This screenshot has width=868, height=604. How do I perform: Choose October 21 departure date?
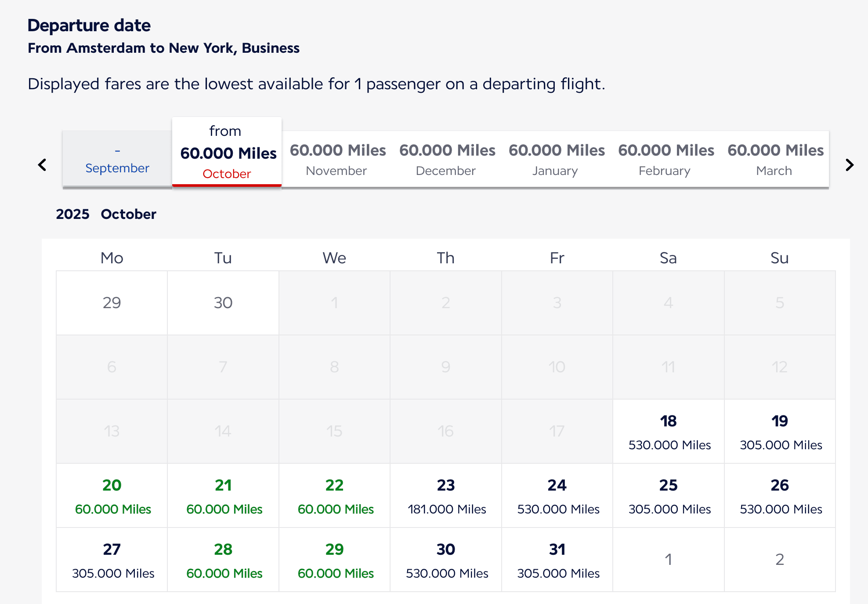click(x=223, y=496)
